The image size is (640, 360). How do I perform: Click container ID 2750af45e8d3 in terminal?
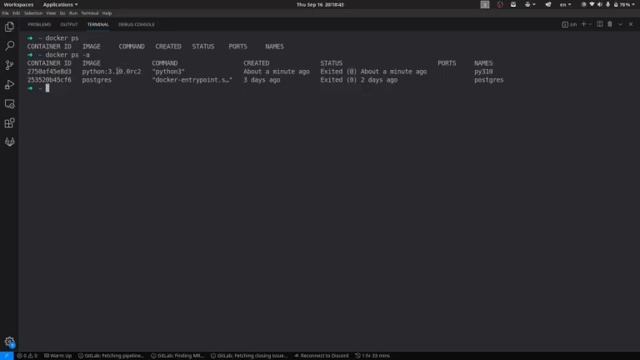[49, 71]
